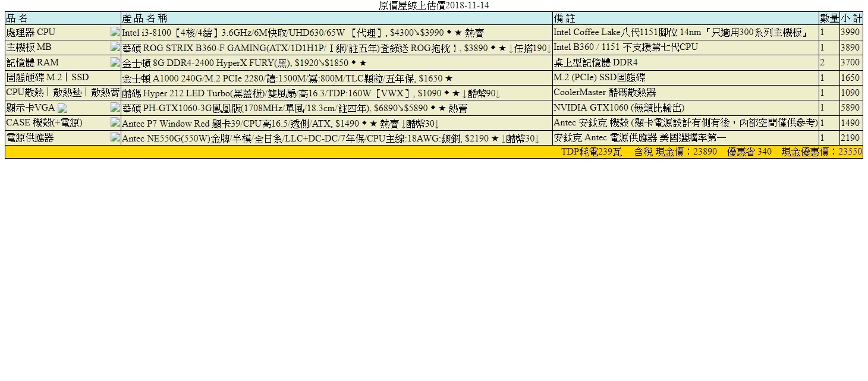Click quantity 2 in the RAM row
Viewport: 868px width, 381px height.
822,62
